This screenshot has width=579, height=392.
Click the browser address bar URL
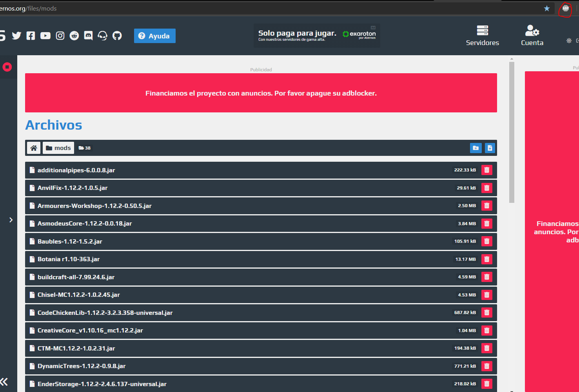pyautogui.click(x=28, y=8)
